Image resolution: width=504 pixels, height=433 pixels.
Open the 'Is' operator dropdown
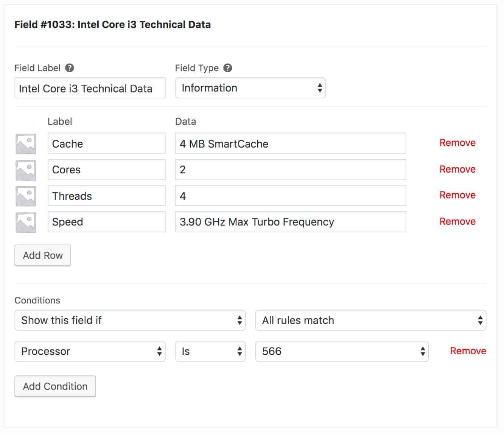point(210,351)
